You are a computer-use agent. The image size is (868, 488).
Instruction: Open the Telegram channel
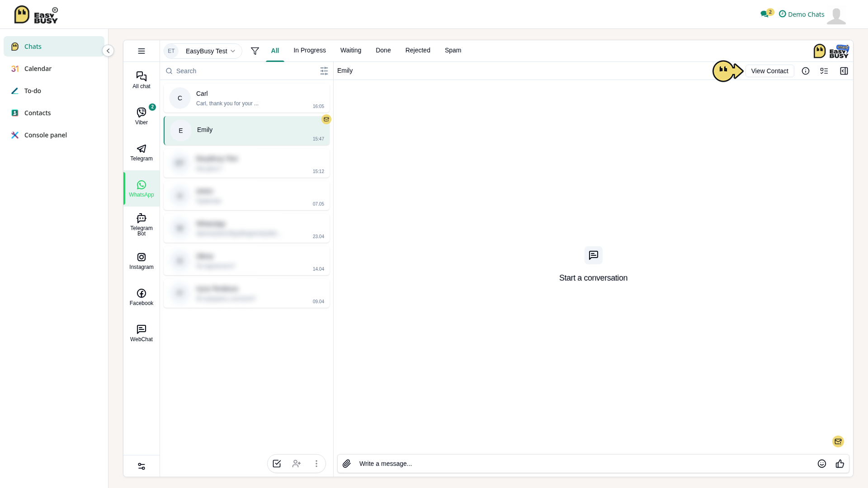(x=142, y=152)
